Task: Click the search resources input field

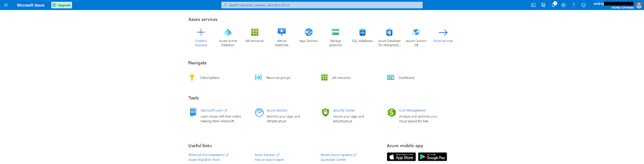Action: tap(322, 5)
